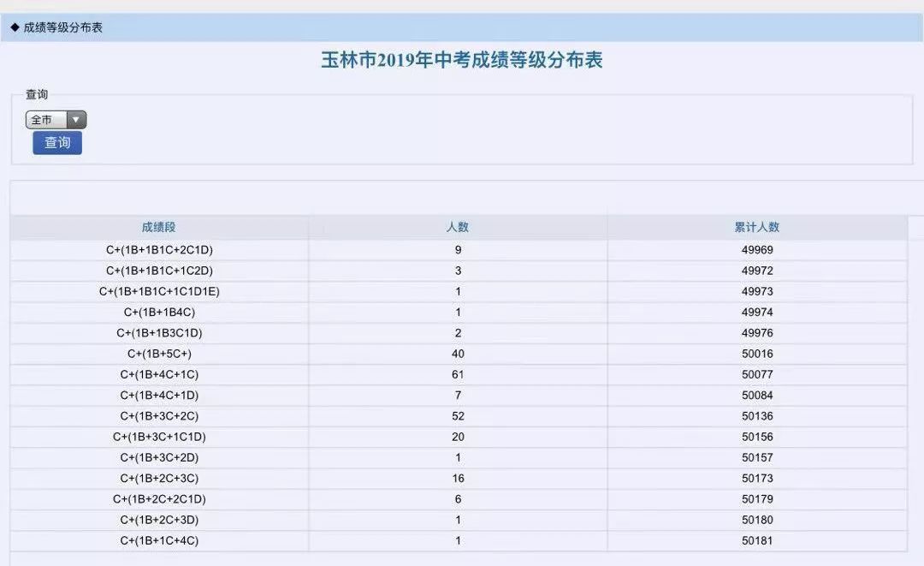The width and height of the screenshot is (924, 566).
Task: Click cumulative count 49973
Action: [x=757, y=291]
